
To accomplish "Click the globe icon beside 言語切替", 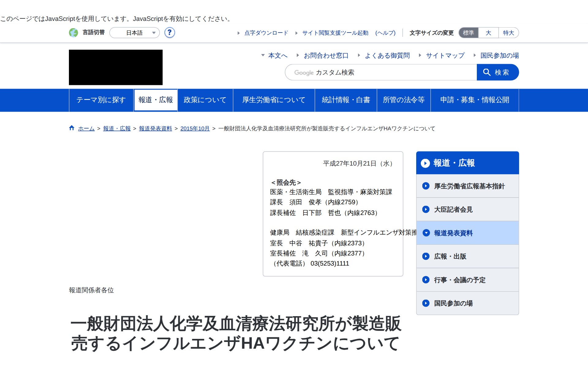I will pos(73,33).
